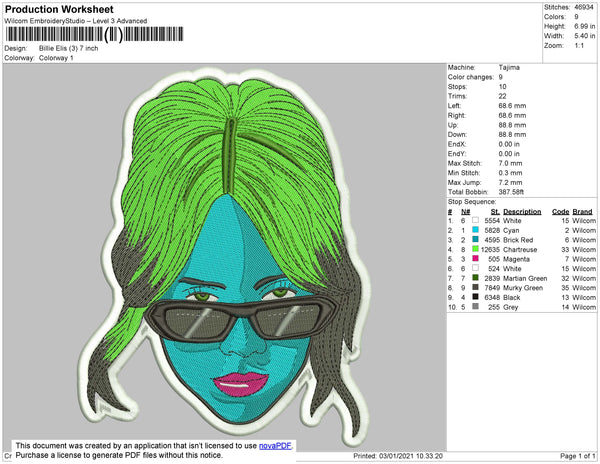Click the Total Bobbin value '387.58ft'
Screen dimensions: 600x464
pos(511,192)
